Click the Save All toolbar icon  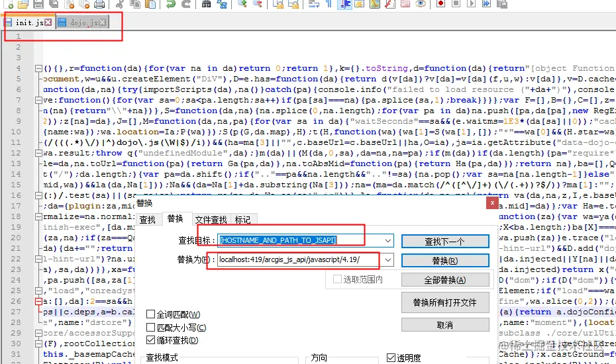coord(54,4)
